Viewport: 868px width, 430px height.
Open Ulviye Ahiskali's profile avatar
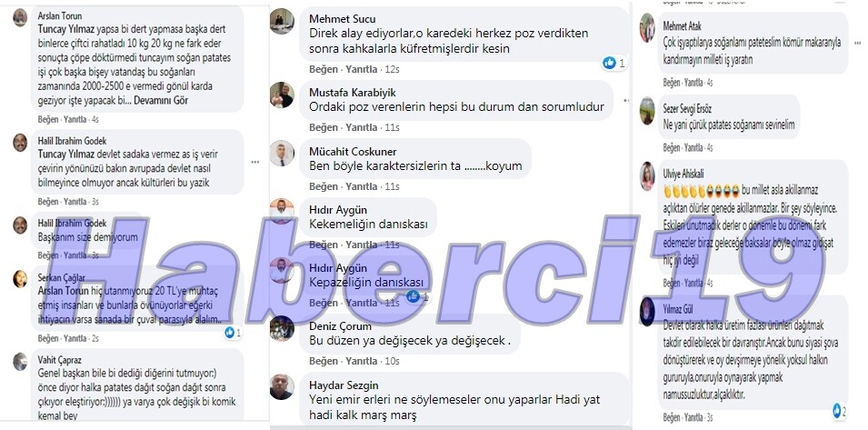click(x=647, y=176)
